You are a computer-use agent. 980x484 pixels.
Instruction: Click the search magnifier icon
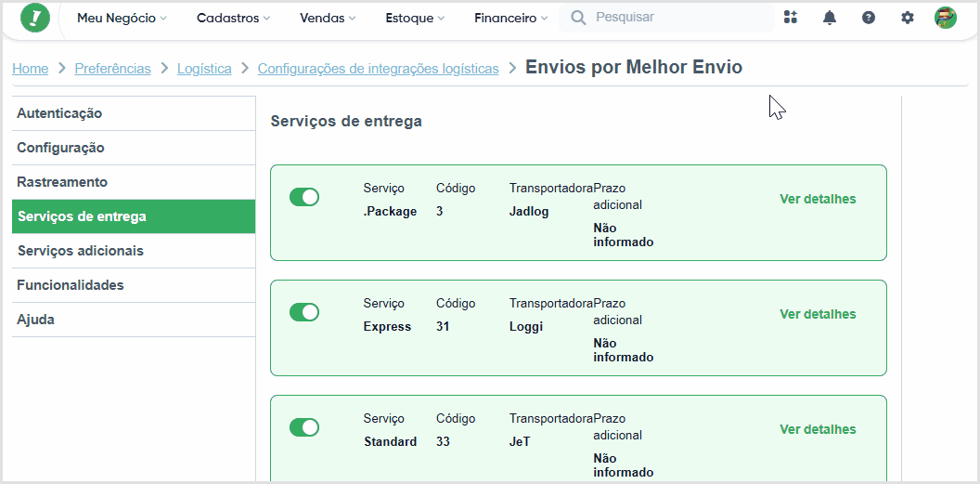tap(579, 18)
